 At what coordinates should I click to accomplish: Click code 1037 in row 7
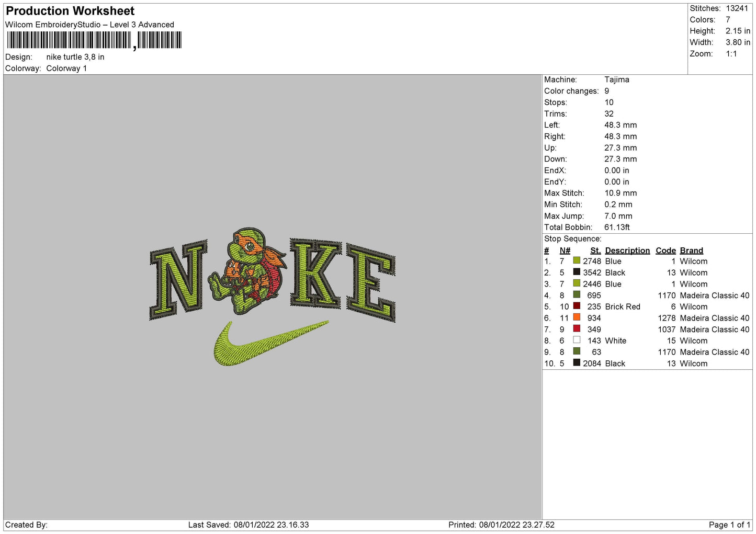point(667,330)
